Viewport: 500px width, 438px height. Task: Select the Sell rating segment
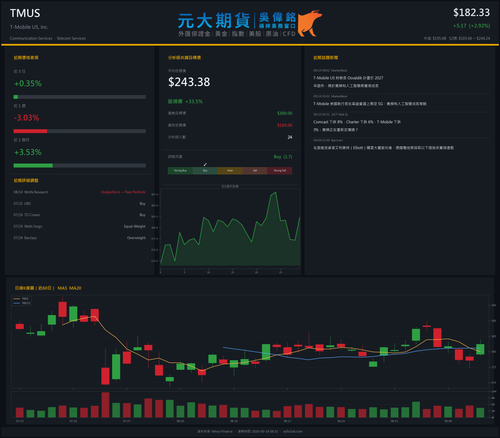pos(255,171)
